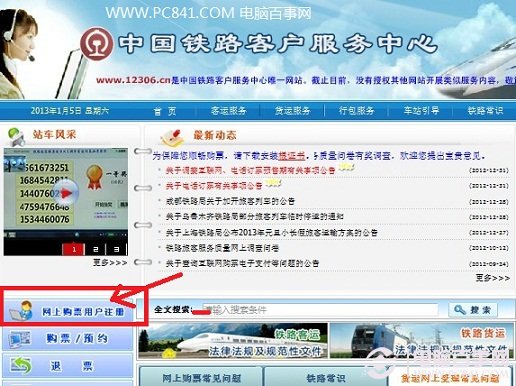Select slide 3 in video carousel
516x386 pixels.
pyautogui.click(x=116, y=249)
